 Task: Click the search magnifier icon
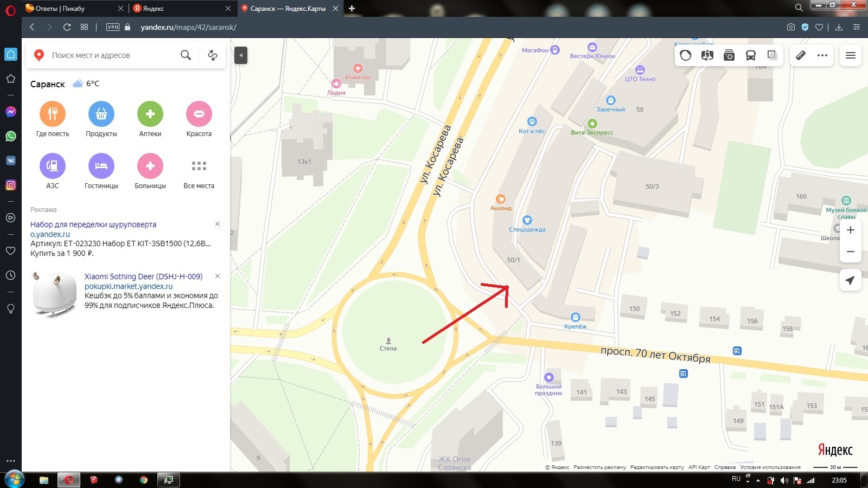186,55
